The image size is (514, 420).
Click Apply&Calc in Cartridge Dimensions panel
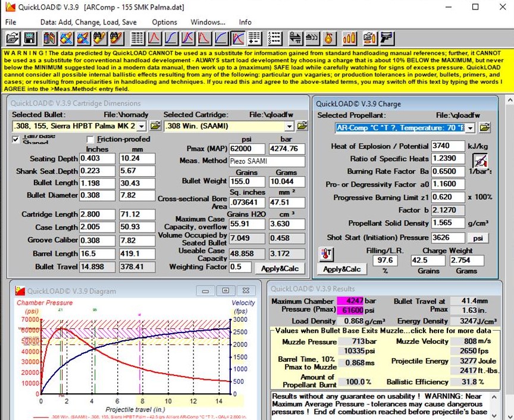pos(280,268)
